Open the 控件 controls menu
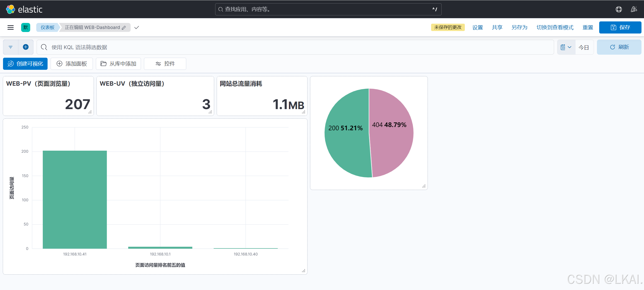 click(x=165, y=64)
